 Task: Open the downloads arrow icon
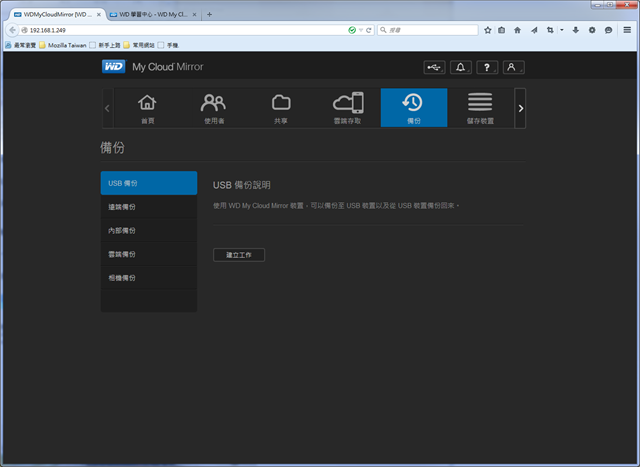coord(576,30)
